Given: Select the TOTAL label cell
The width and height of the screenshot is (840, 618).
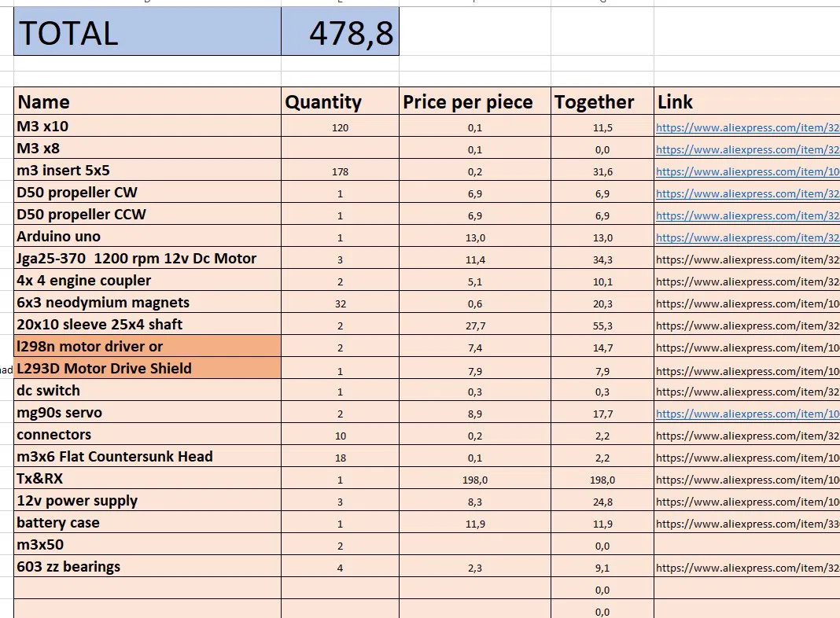Looking at the screenshot, I should coord(147,32).
